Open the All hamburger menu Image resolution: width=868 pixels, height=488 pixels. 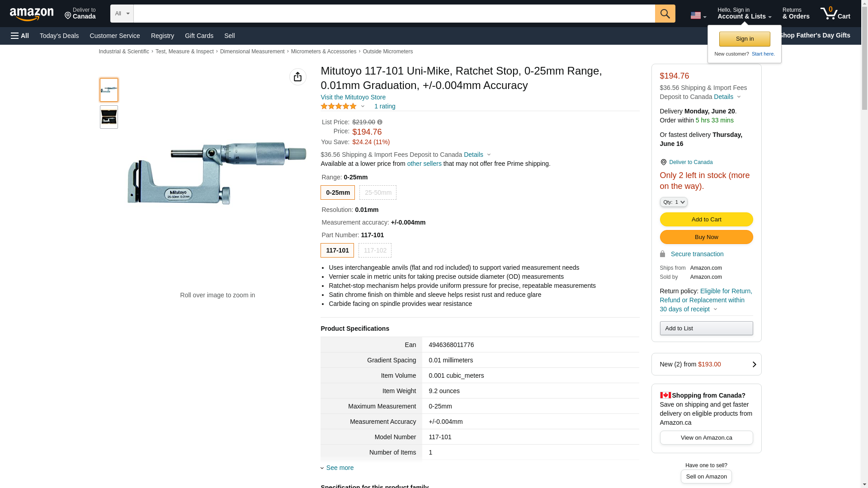20,36
